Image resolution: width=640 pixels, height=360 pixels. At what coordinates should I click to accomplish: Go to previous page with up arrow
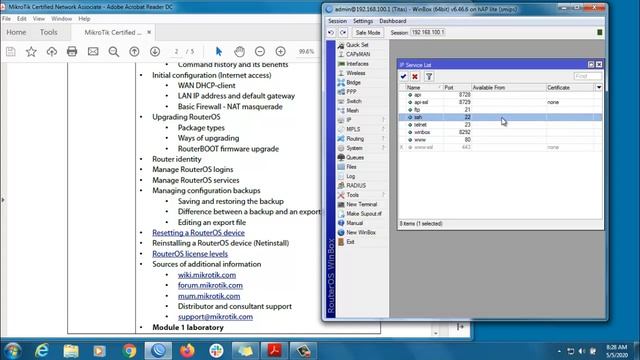(x=134, y=51)
